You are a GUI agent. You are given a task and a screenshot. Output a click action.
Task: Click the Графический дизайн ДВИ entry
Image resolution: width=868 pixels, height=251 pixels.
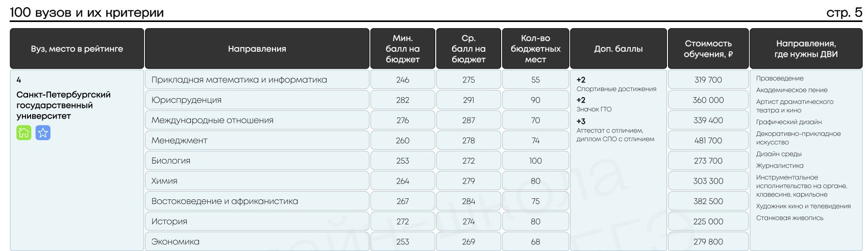(789, 122)
